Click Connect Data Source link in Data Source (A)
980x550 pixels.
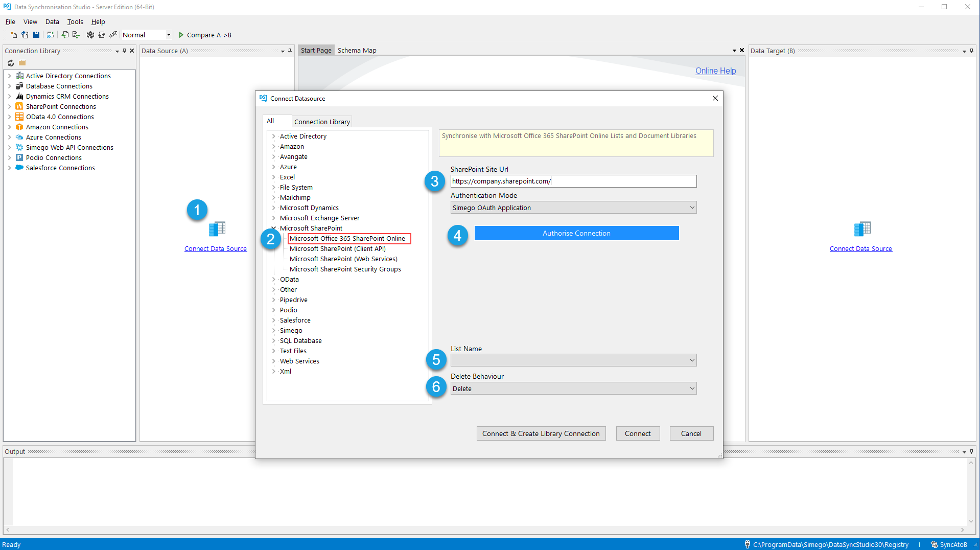click(216, 248)
